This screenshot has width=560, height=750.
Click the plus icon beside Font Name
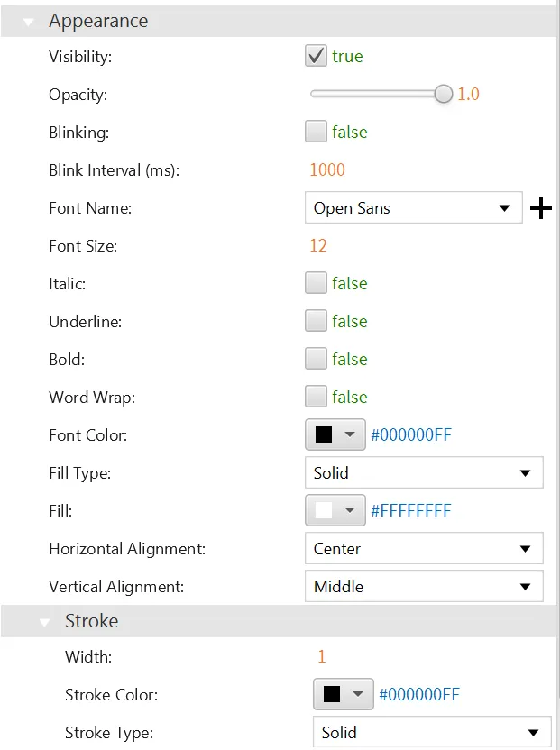541,209
